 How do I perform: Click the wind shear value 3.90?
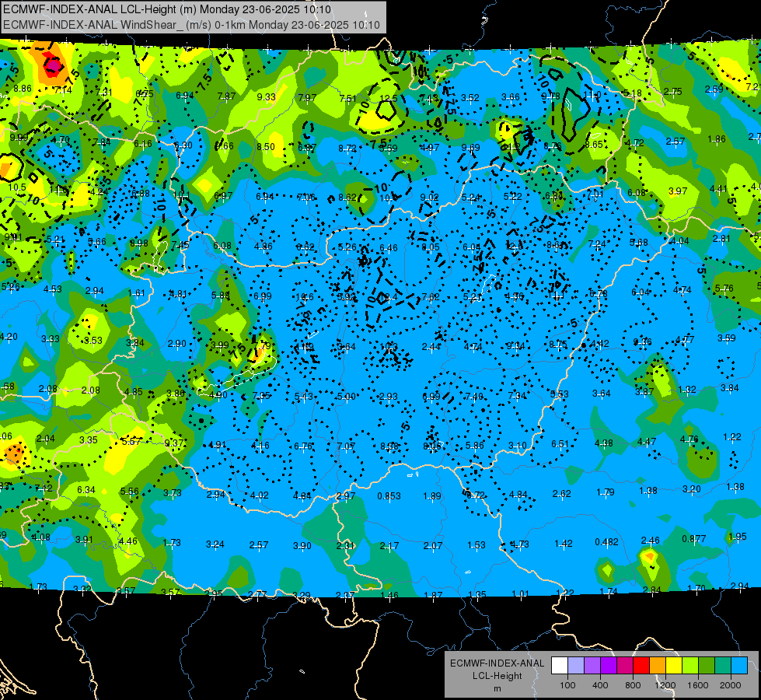[302, 546]
